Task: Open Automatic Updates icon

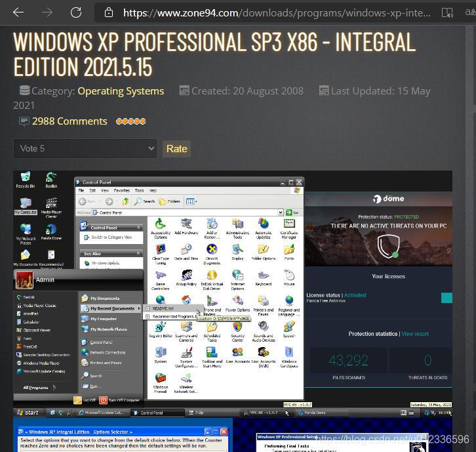Action: click(x=263, y=229)
